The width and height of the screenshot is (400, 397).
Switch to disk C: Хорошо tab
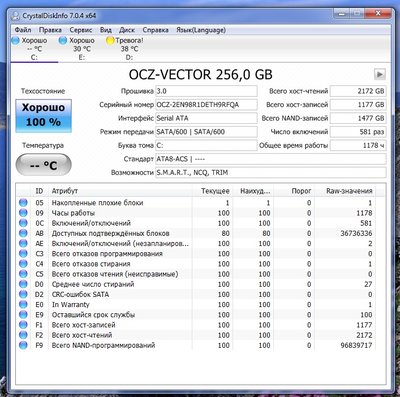pos(34,49)
